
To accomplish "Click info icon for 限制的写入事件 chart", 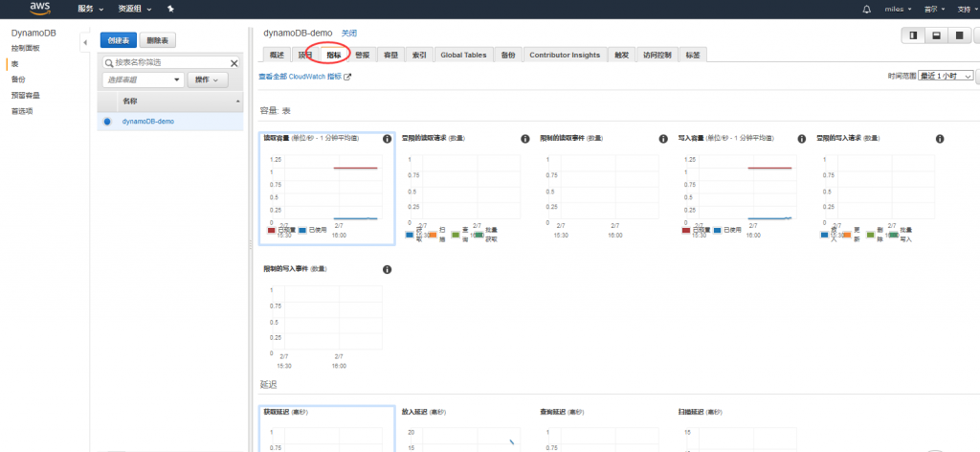I will [387, 269].
